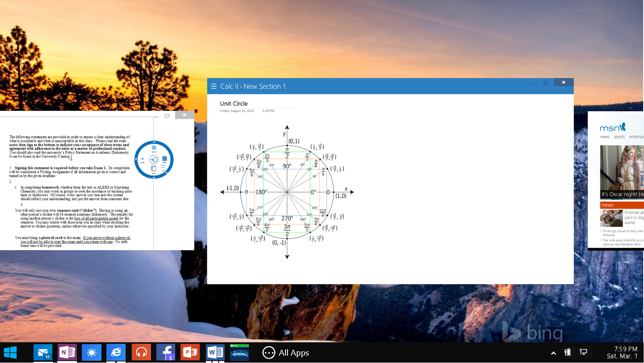644x363 pixels.
Task: Open the Music headphones app icon
Action: point(141,353)
